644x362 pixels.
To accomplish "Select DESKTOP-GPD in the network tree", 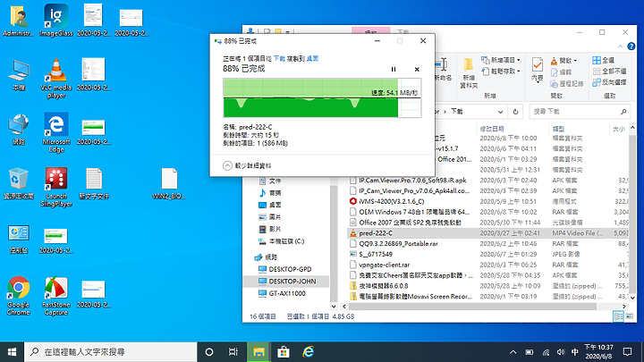I will click(290, 268).
